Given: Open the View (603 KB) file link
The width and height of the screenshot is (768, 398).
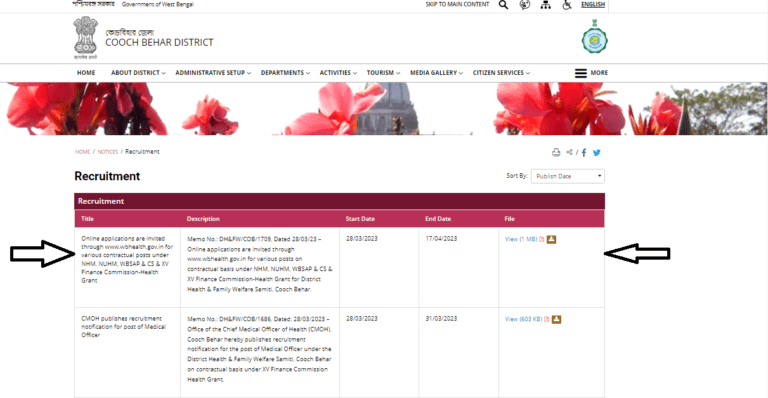Looking at the screenshot, I should pos(524,319).
